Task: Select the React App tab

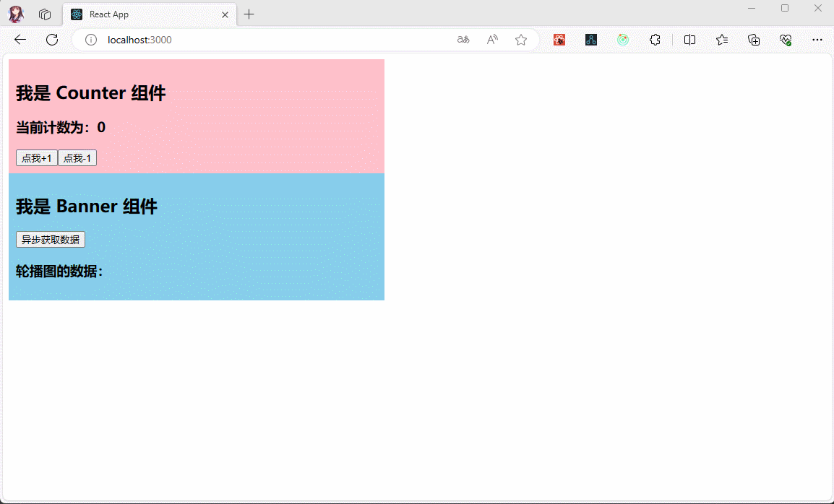Action: pos(145,14)
